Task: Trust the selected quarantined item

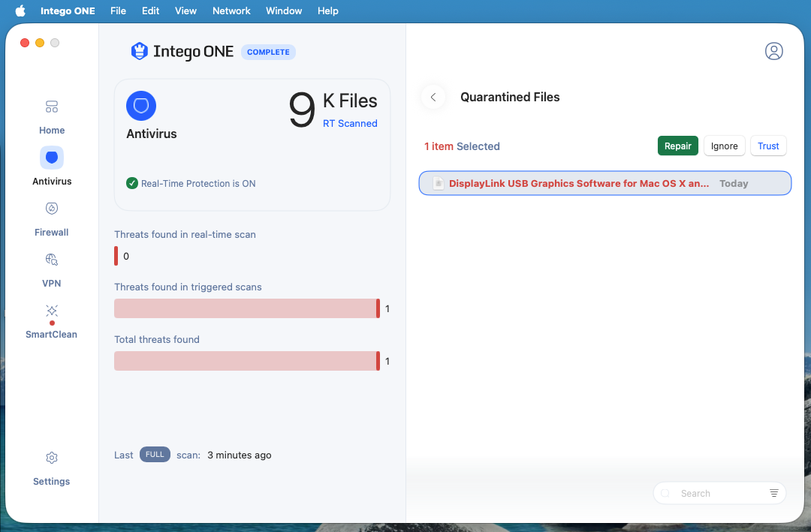Action: click(768, 146)
